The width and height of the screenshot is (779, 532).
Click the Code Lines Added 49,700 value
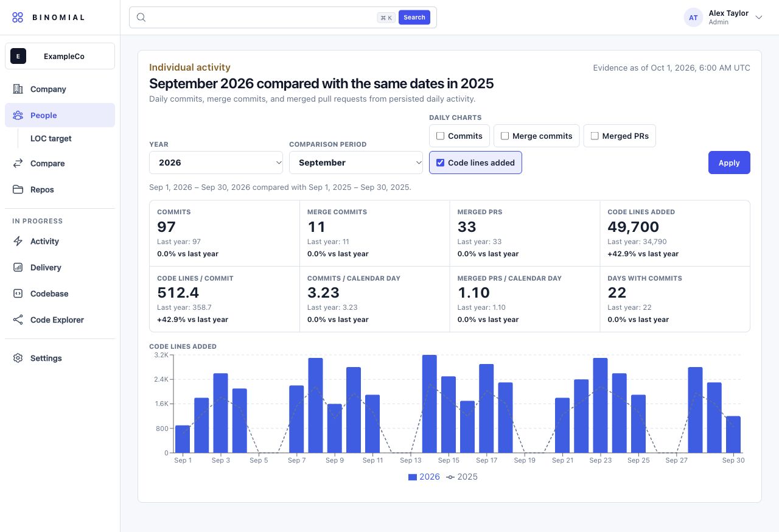[633, 227]
